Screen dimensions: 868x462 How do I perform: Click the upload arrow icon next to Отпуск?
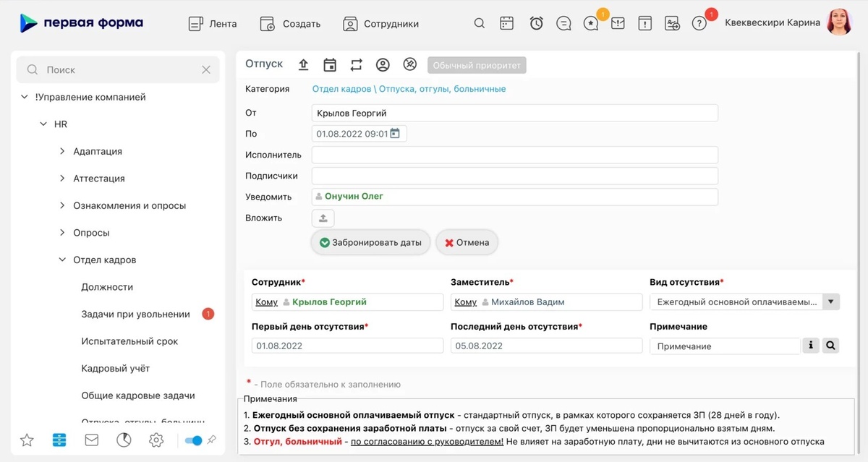coord(304,64)
